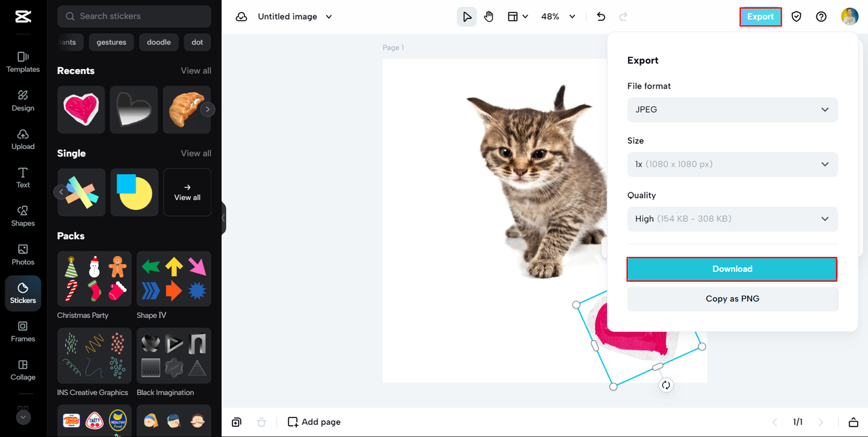Select the gestures sticker tag
Viewport: 868px width, 437px height.
tap(111, 42)
